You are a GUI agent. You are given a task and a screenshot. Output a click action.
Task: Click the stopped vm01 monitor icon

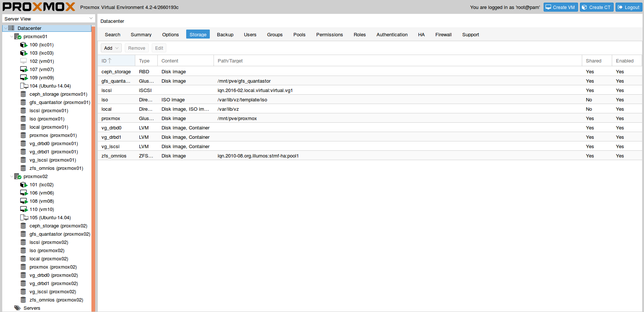point(24,61)
